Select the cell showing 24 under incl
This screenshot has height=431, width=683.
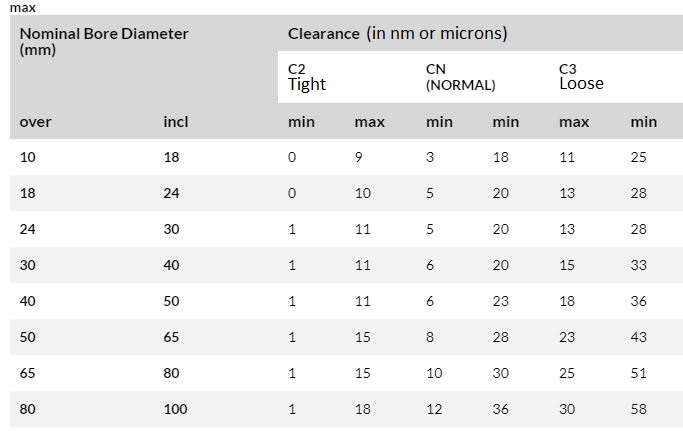[x=171, y=193]
